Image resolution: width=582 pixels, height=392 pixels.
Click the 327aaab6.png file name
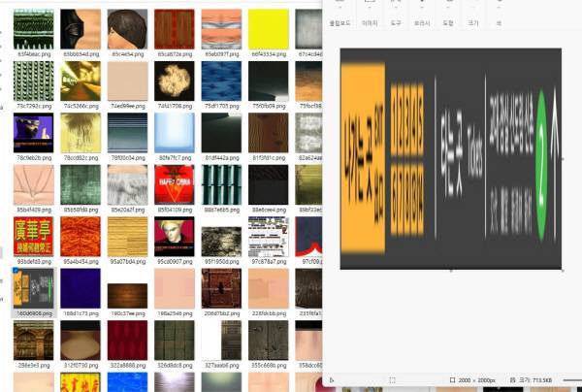coord(222,366)
